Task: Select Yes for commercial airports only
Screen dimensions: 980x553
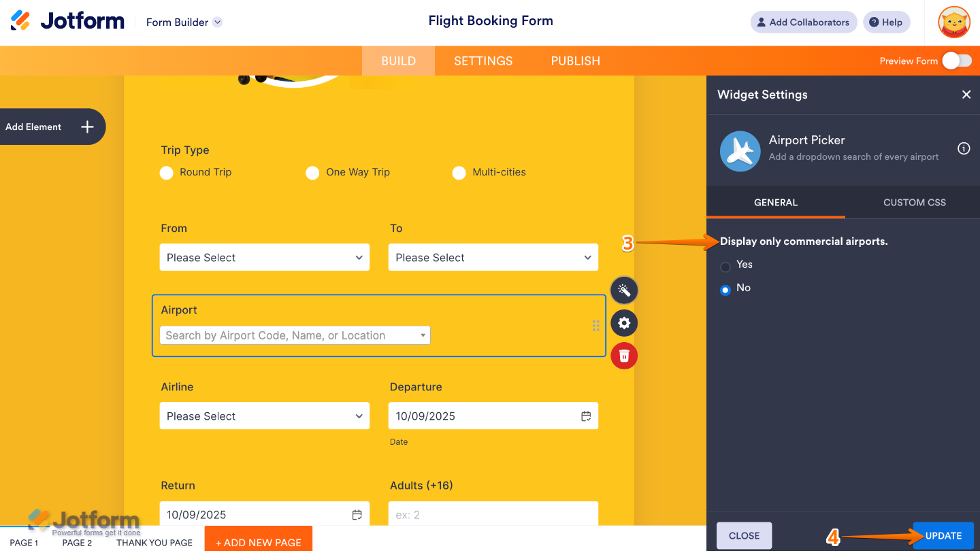Action: point(725,266)
